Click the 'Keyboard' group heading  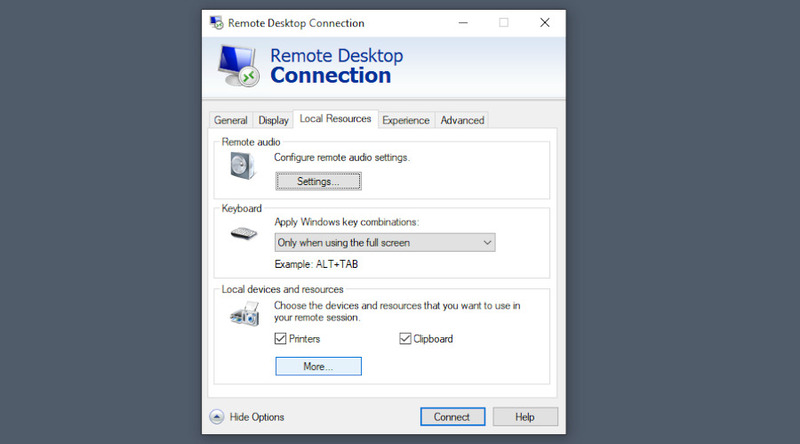(x=241, y=208)
